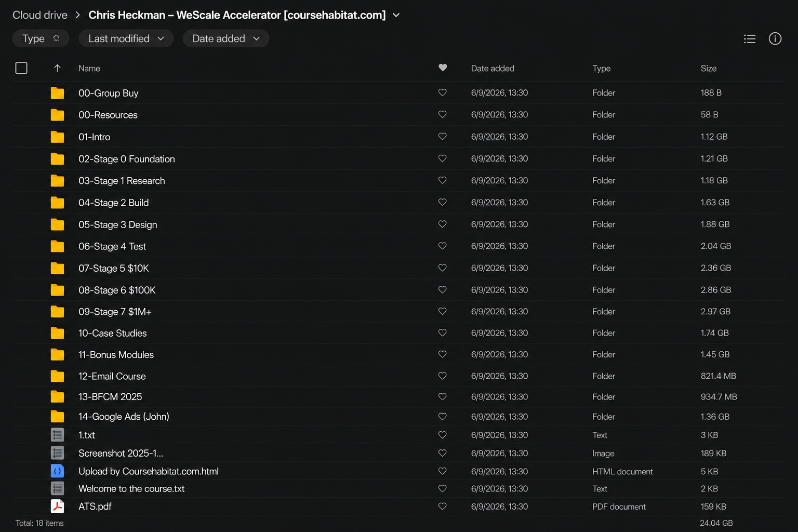Click the favorites heart column header
The height and width of the screenshot is (532, 798).
pos(443,68)
